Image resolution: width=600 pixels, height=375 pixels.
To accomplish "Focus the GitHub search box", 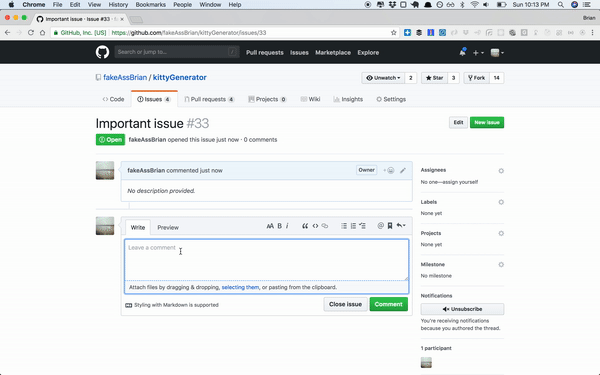I will [177, 52].
